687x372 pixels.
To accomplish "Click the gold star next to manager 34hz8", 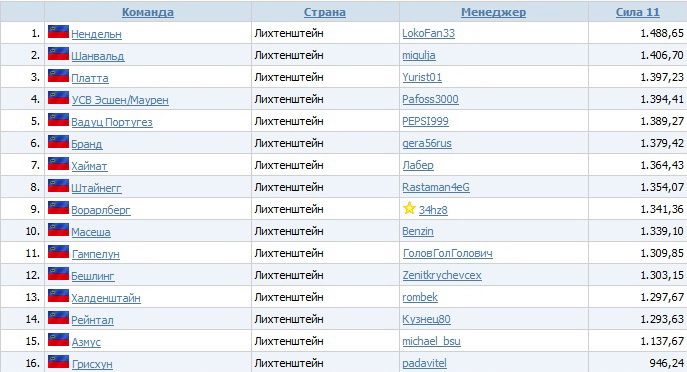I will tap(409, 208).
